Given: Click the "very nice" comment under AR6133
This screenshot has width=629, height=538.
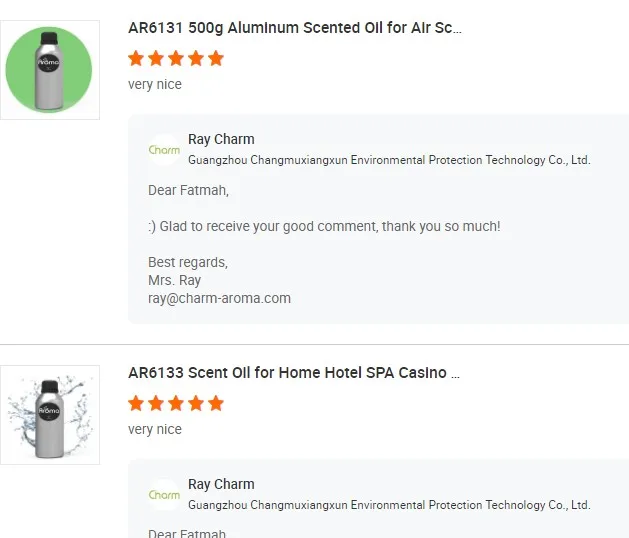Looking at the screenshot, I should click(x=155, y=429).
